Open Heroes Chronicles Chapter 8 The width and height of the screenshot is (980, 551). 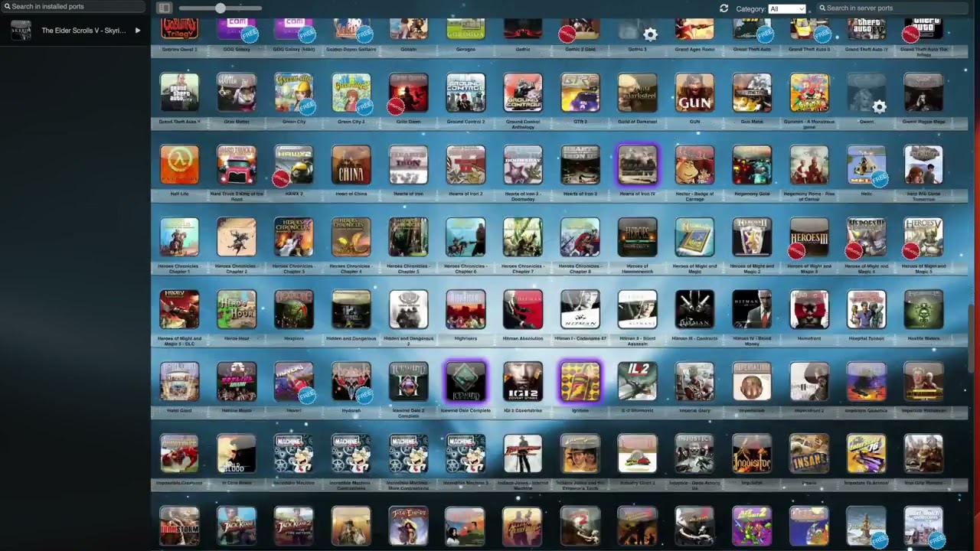[x=580, y=236]
